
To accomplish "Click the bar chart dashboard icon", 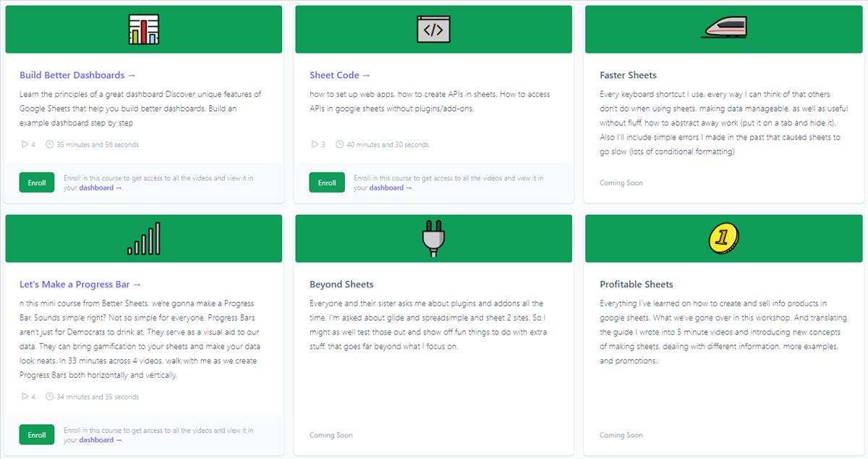I will 143,30.
